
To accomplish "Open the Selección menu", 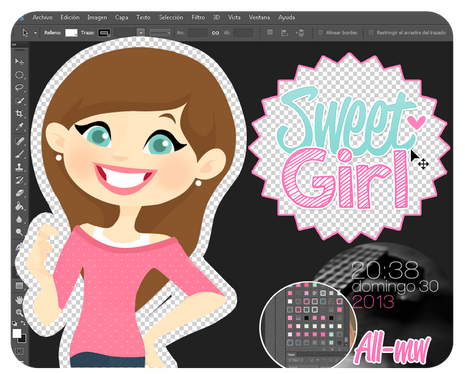I will [171, 17].
